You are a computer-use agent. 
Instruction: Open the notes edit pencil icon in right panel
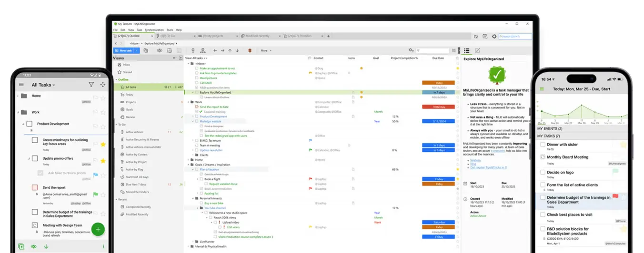pos(477,50)
